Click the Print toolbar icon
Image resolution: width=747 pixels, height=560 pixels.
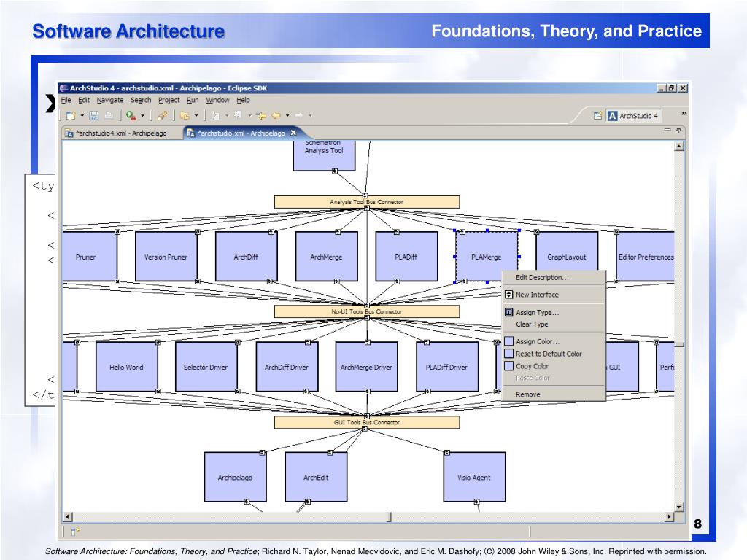(109, 115)
